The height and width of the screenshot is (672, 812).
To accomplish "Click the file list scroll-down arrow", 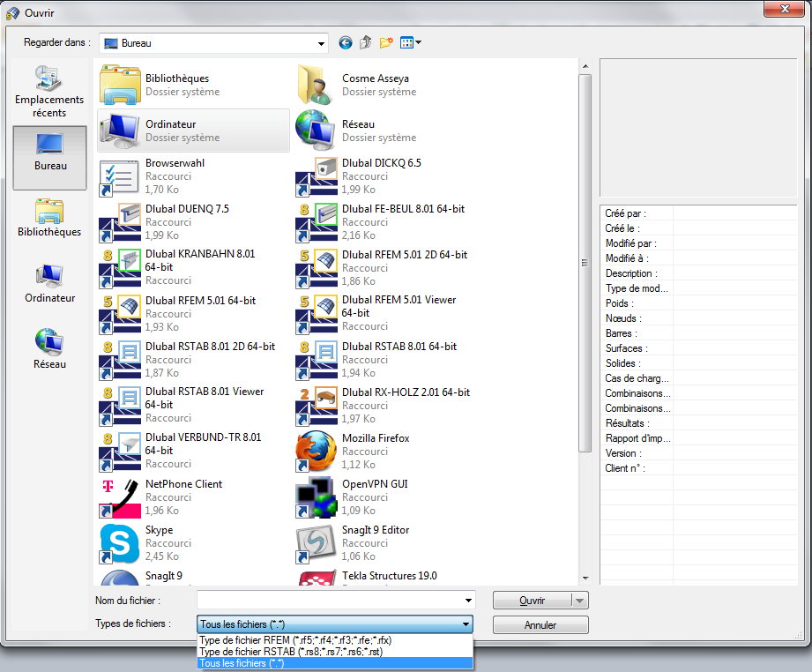I will tap(585, 578).
